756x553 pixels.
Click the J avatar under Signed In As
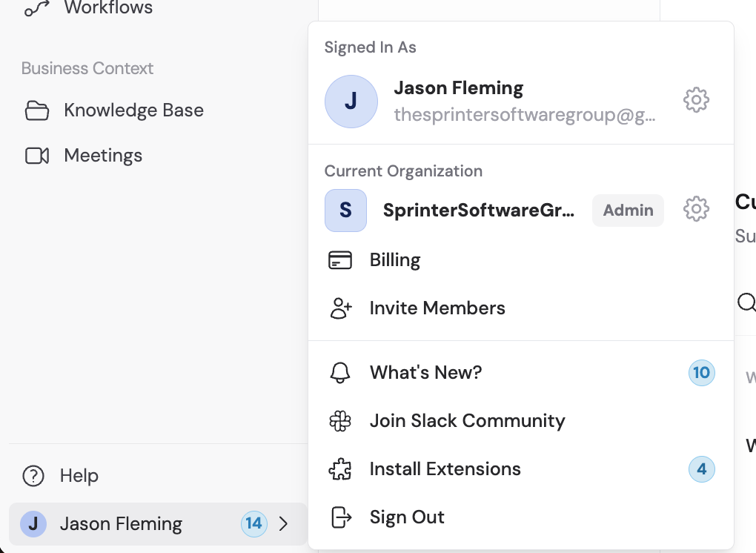(x=351, y=100)
